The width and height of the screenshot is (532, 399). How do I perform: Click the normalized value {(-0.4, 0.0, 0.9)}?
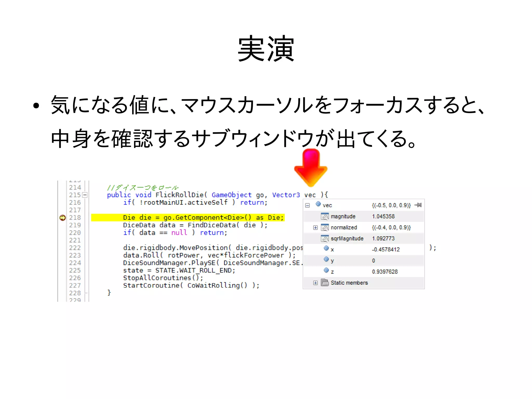(x=391, y=227)
